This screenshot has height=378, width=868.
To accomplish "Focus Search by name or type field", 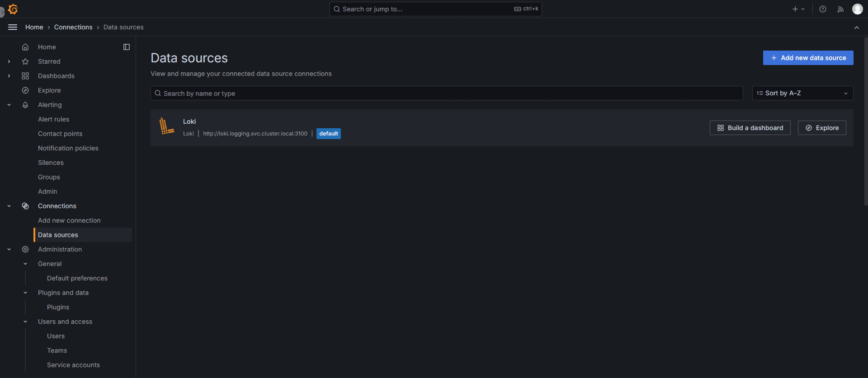I will (x=447, y=93).
